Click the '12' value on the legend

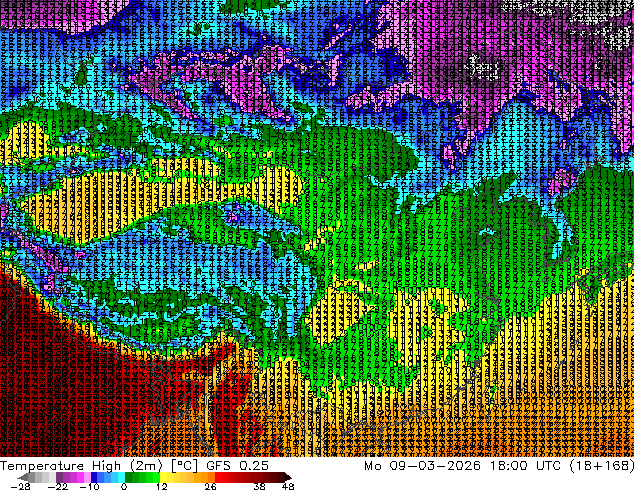coord(162,486)
